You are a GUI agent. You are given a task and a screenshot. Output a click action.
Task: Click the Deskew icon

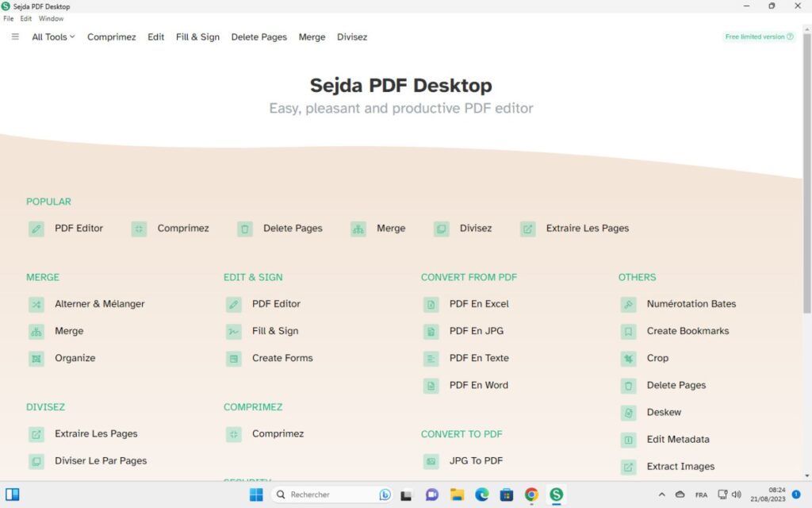click(x=628, y=413)
